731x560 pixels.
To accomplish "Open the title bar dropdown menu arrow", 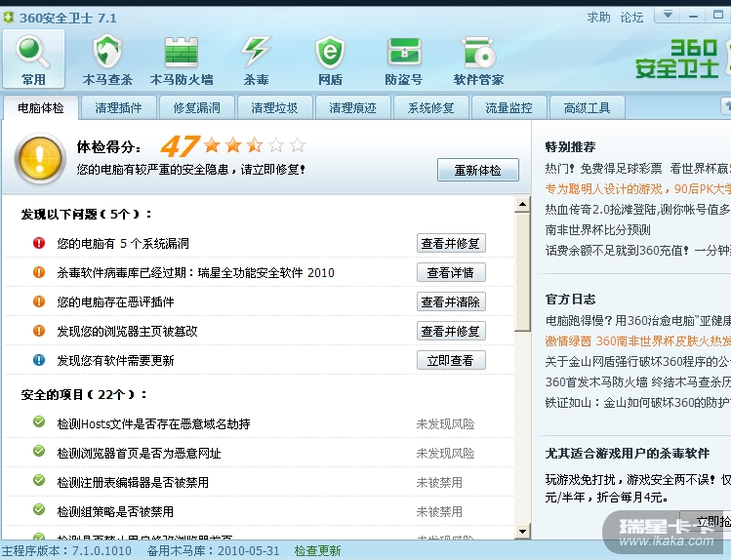I will [668, 15].
